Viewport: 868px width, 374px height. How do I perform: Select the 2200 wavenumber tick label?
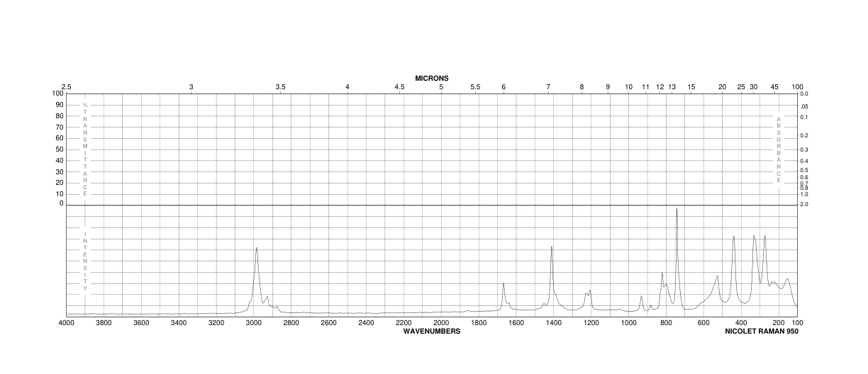(404, 323)
